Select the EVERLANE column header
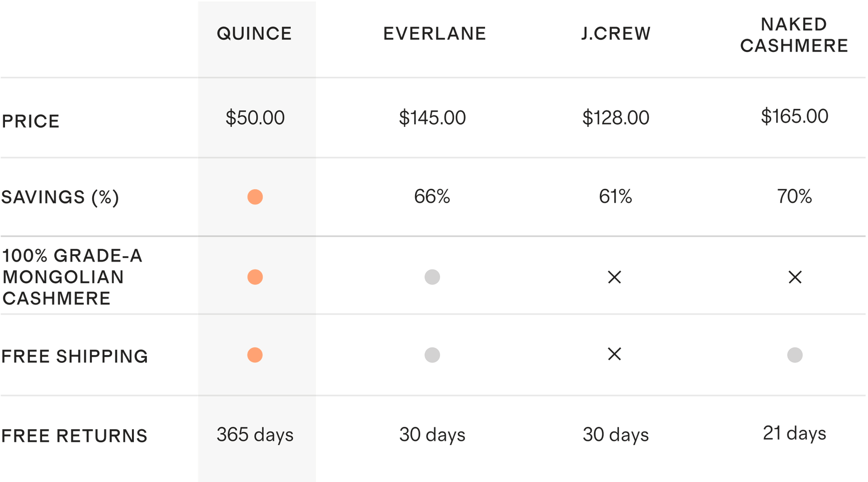The width and height of the screenshot is (868, 482). (434, 33)
